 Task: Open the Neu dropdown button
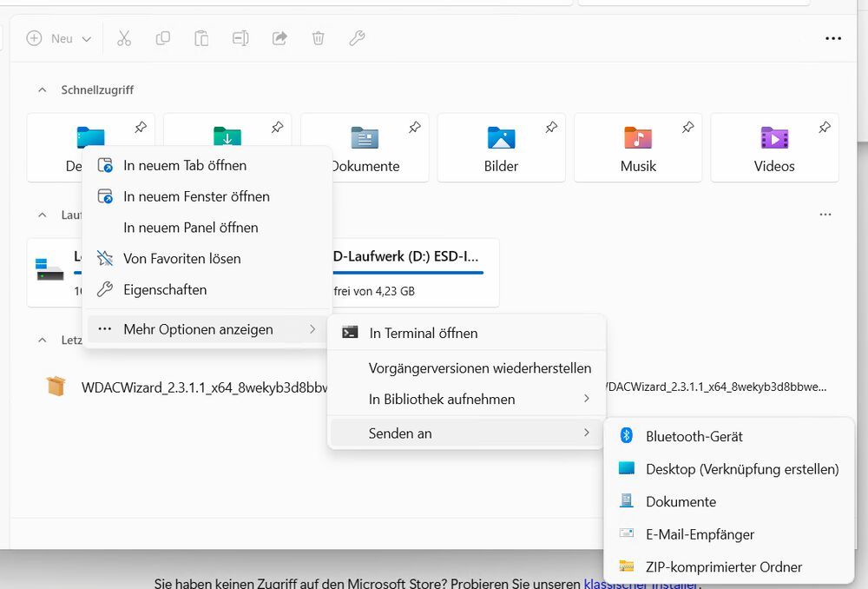pyautogui.click(x=59, y=38)
